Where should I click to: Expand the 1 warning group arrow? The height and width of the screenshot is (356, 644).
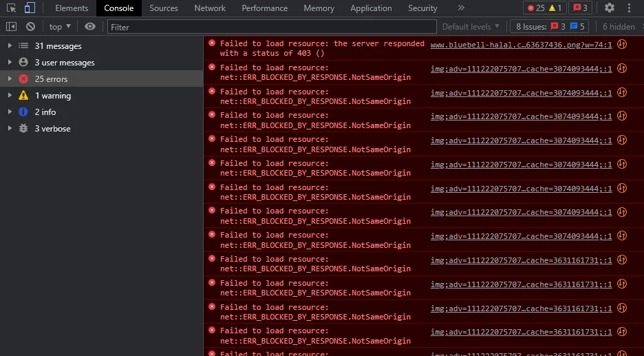click(x=10, y=96)
